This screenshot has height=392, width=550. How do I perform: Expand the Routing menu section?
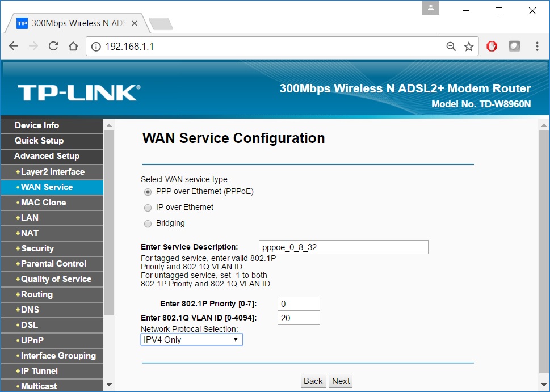(x=52, y=294)
